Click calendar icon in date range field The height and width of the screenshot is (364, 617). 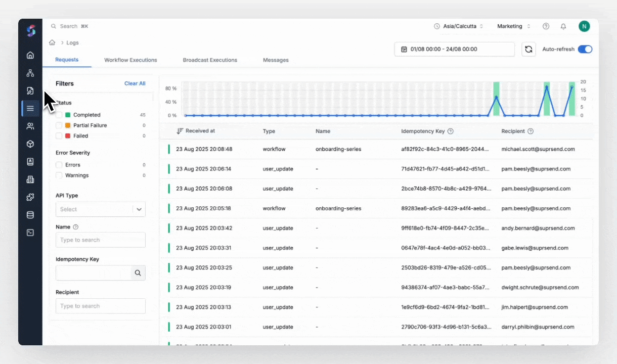404,49
